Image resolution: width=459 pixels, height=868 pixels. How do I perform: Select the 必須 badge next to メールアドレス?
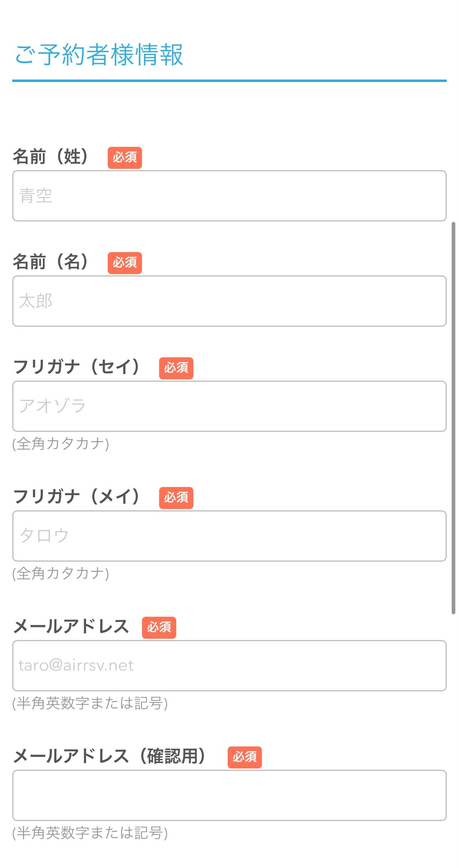pyautogui.click(x=159, y=627)
